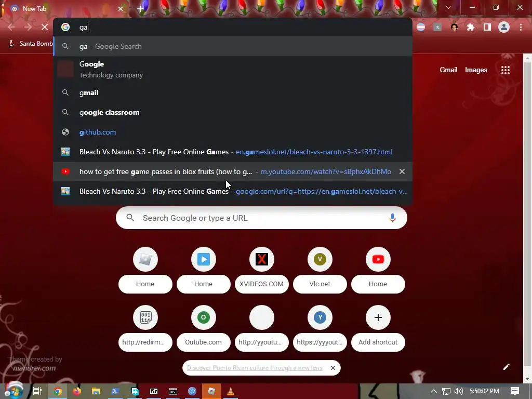Stop page loading with the X button
This screenshot has width=532, height=399.
pos(45,27)
